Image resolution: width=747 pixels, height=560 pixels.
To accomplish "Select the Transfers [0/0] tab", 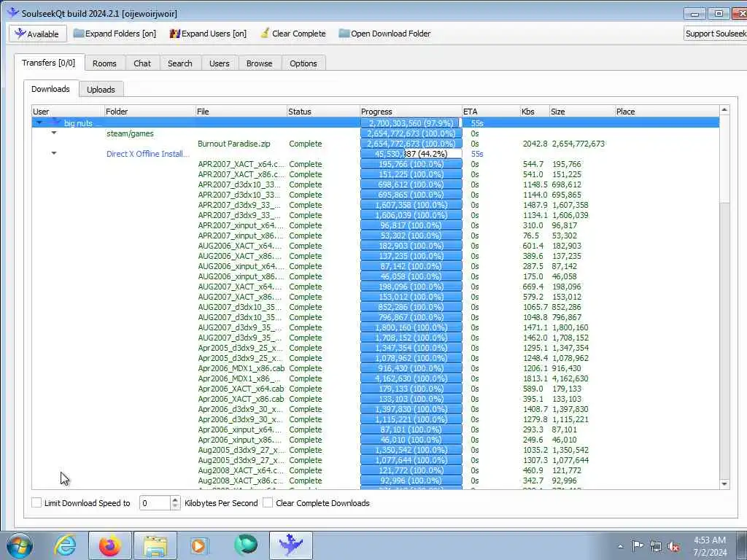I will click(49, 63).
